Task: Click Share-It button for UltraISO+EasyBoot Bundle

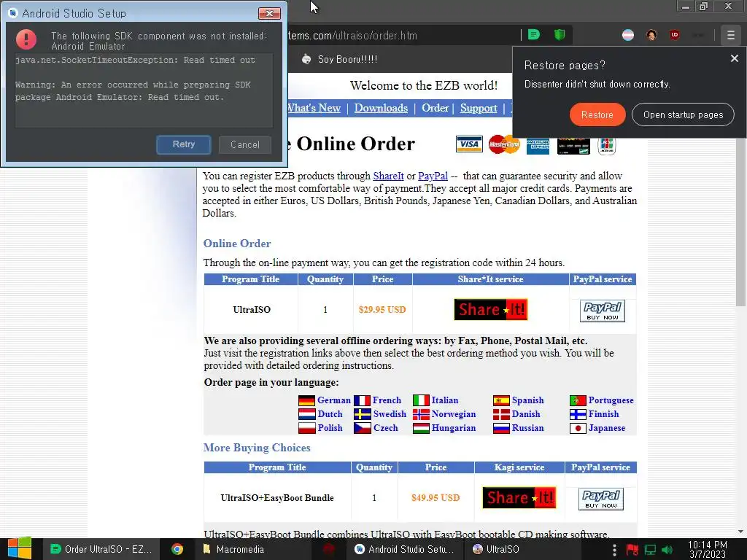Action: tap(519, 497)
